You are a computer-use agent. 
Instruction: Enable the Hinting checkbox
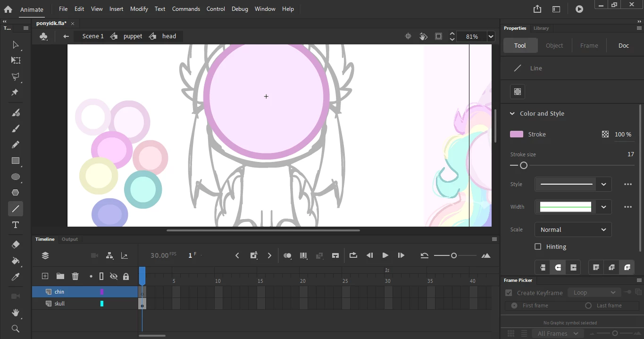tap(538, 246)
